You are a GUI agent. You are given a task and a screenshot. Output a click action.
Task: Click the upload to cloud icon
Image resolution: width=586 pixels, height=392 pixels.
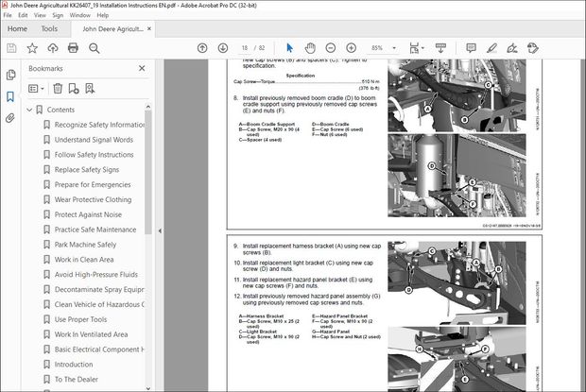53,48
